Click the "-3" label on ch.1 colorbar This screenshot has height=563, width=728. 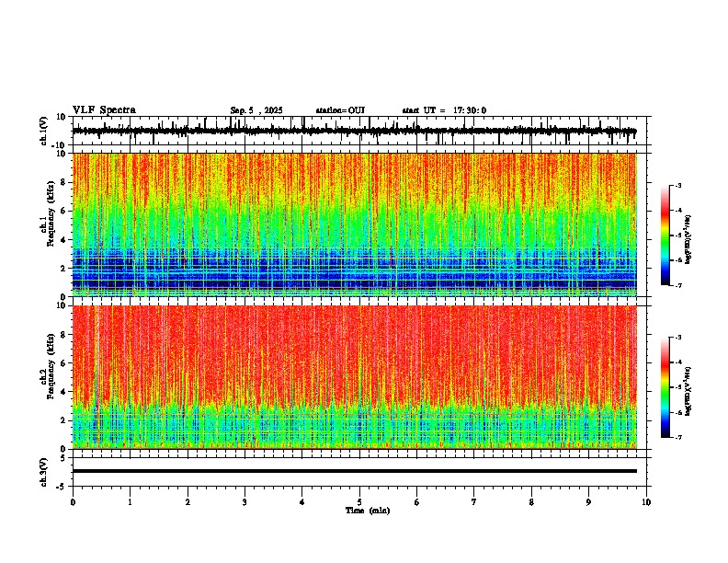(x=677, y=185)
